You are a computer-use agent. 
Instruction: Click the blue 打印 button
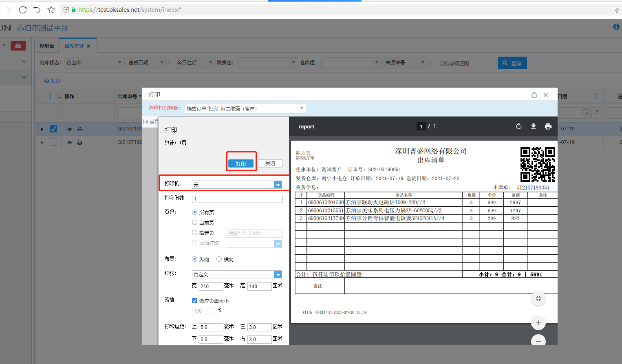241,163
